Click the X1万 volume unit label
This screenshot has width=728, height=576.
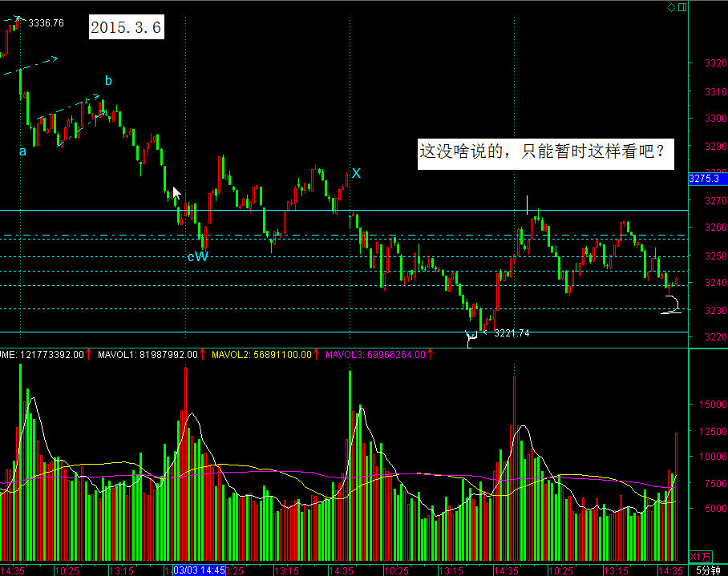click(701, 555)
